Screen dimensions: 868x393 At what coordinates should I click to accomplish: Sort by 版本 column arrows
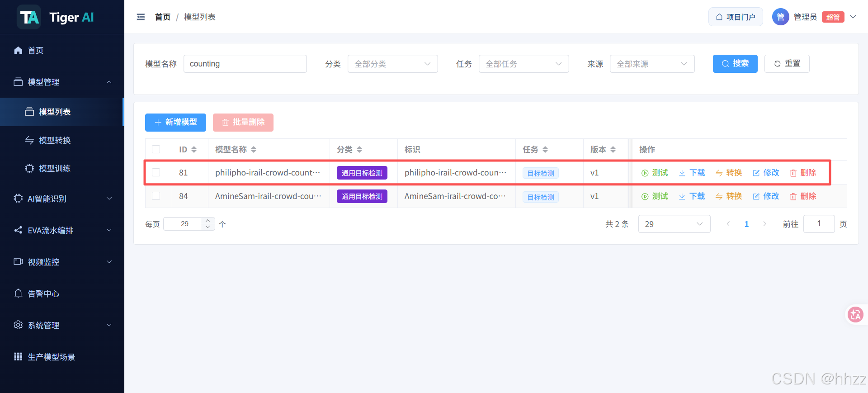(x=613, y=150)
